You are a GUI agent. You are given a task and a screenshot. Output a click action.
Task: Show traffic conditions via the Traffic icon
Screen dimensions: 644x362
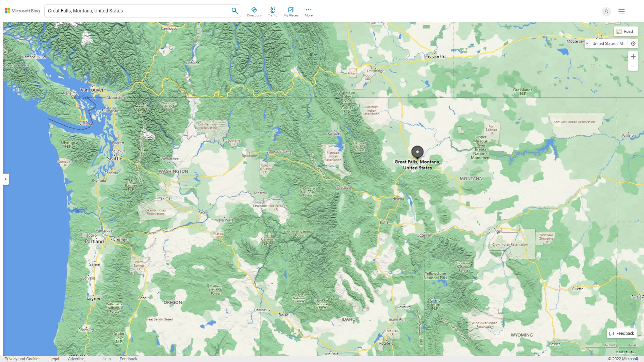pyautogui.click(x=273, y=11)
